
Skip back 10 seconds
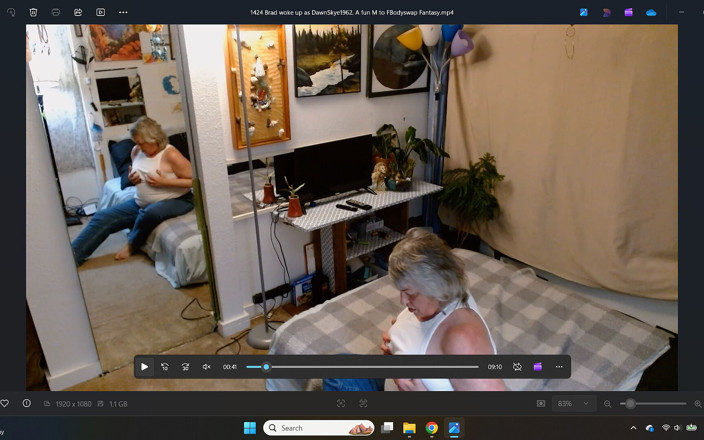pos(165,367)
